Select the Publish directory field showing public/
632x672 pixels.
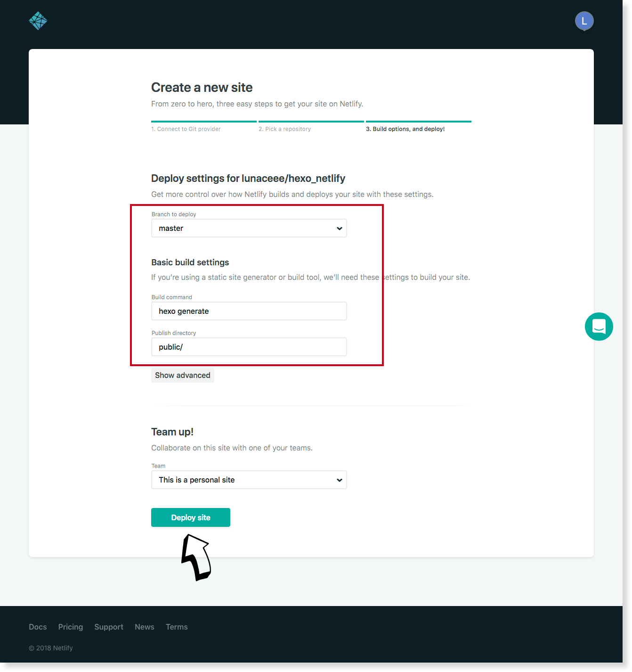point(249,347)
